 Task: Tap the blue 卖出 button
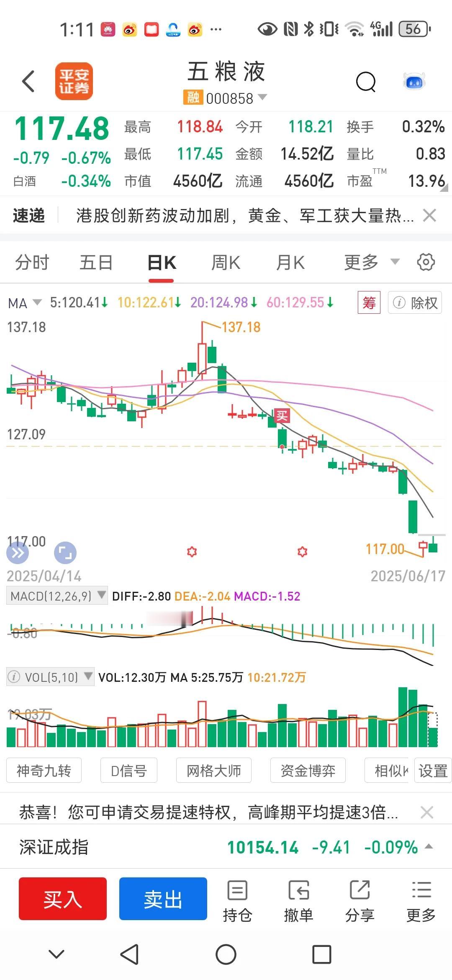pos(163,899)
